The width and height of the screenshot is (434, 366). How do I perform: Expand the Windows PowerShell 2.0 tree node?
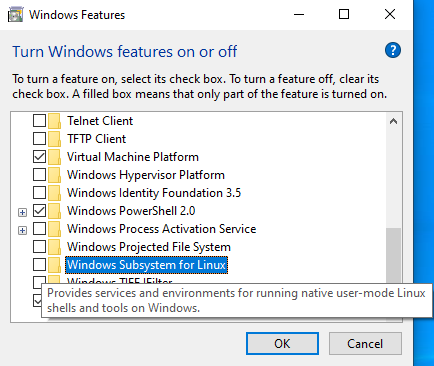pyautogui.click(x=22, y=212)
